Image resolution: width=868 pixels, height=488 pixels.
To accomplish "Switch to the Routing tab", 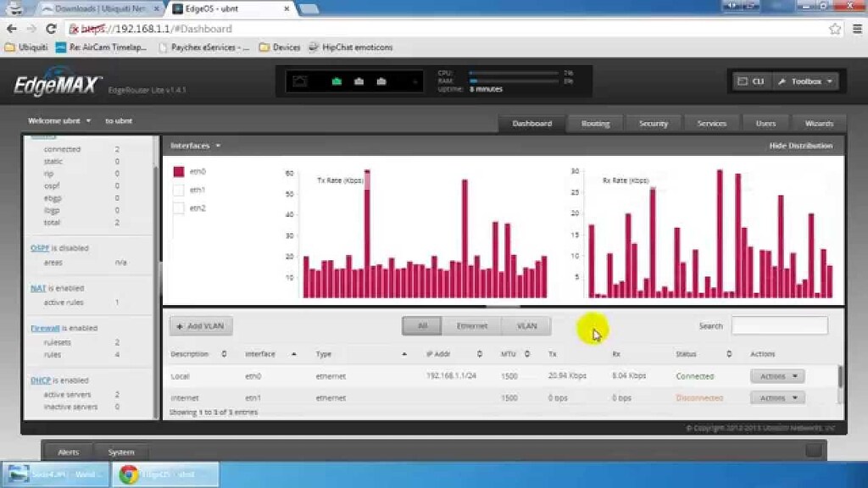I will 594,123.
